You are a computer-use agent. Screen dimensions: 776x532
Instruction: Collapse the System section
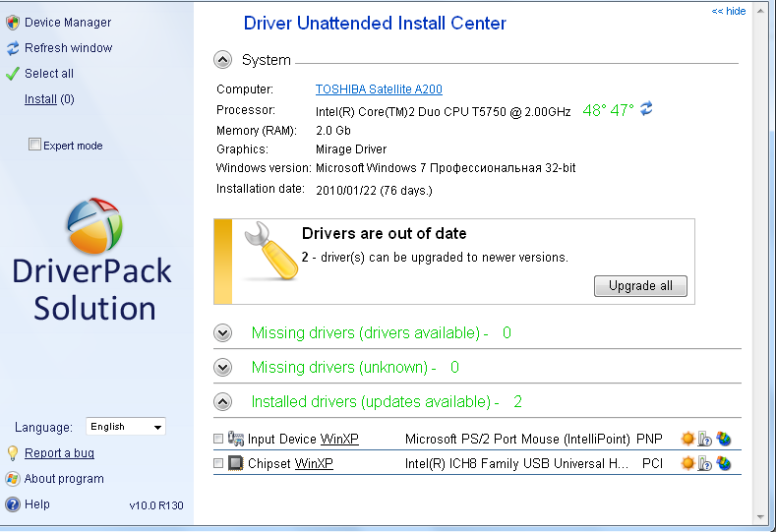coord(222,60)
